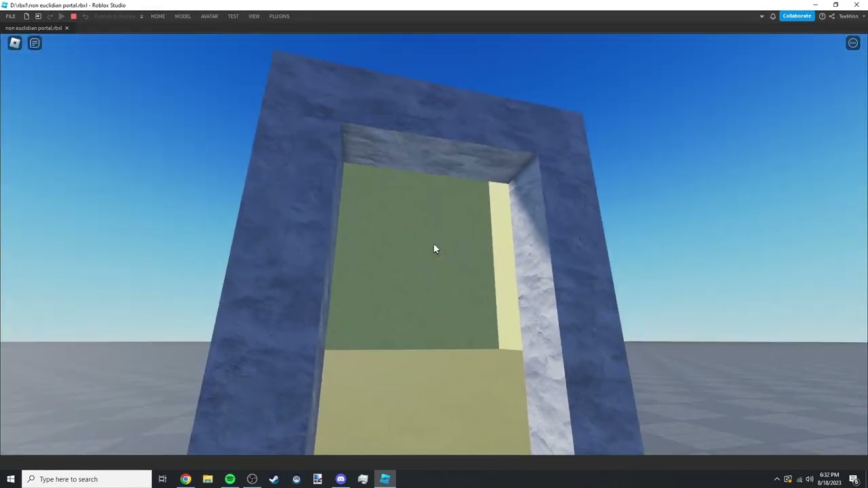Select the VIEW ribbon tab

tap(254, 16)
